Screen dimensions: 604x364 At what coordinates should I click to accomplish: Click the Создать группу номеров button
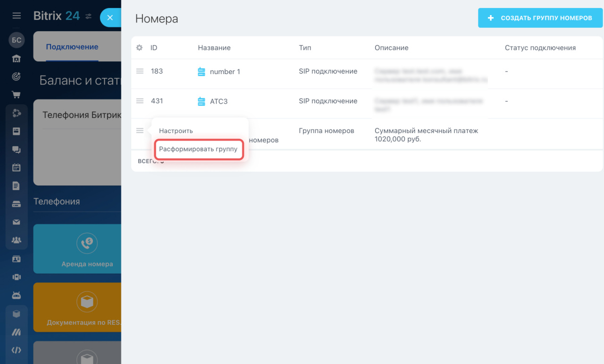[540, 18]
